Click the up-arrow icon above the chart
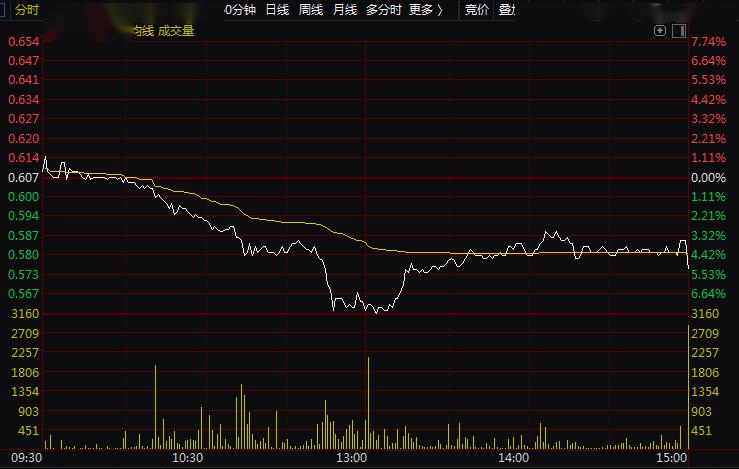This screenshot has width=739, height=469. coord(660,31)
